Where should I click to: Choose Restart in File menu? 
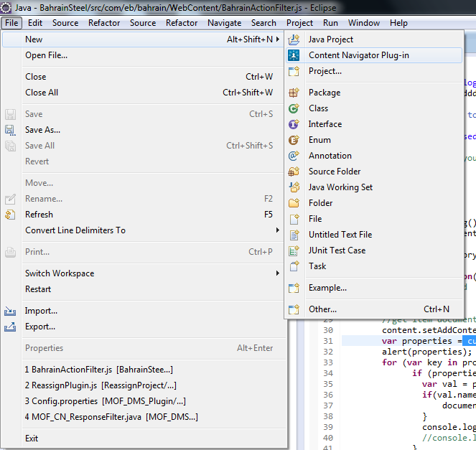point(144,289)
